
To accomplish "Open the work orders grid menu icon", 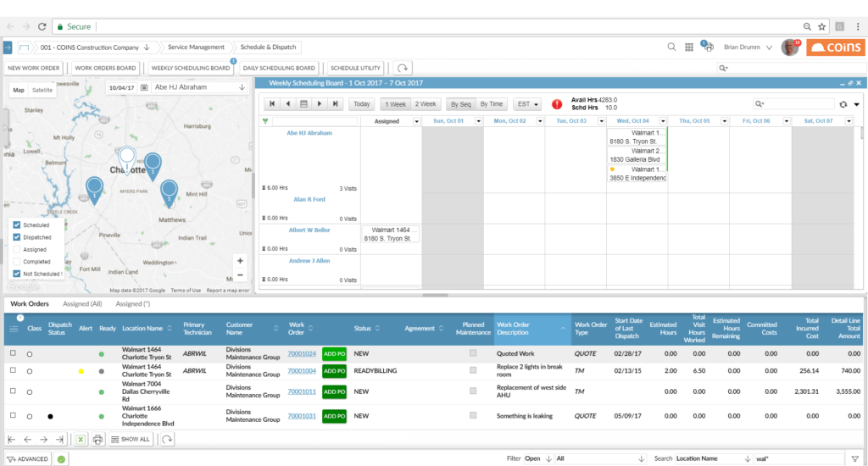I will coord(14,329).
